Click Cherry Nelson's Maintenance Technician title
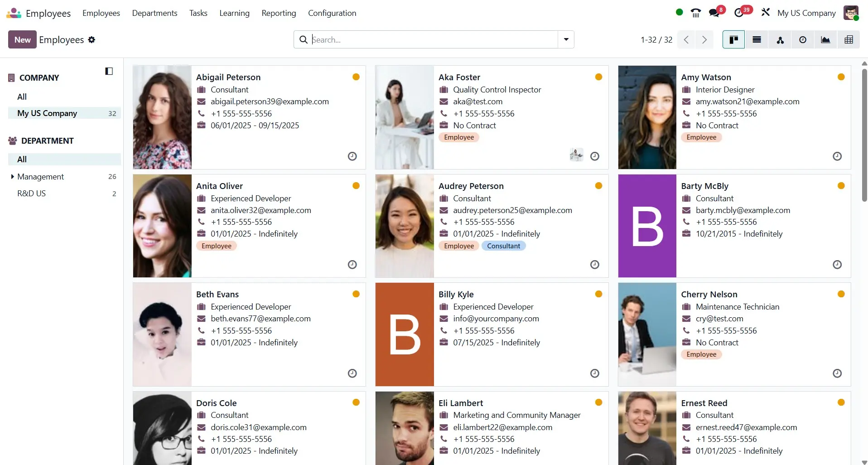Screen dimensions: 868x465 click(x=738, y=307)
